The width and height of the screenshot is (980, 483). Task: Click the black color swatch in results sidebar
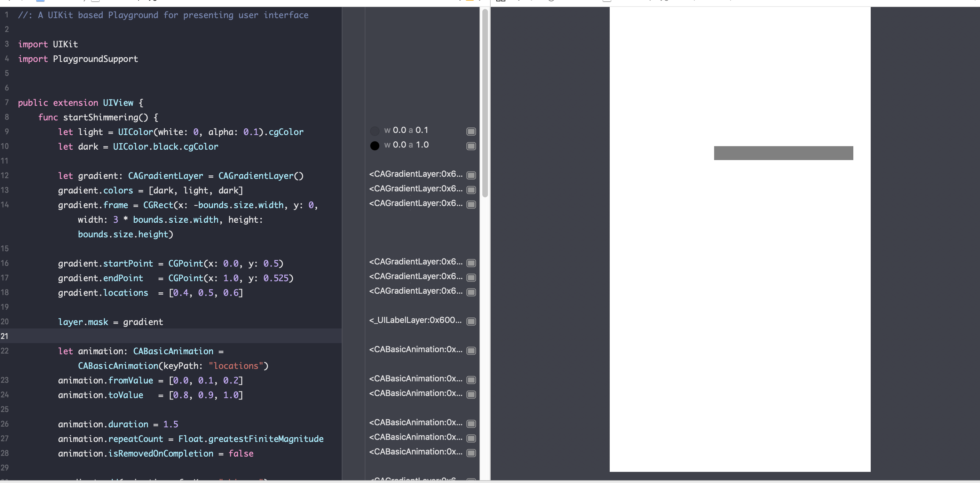[x=375, y=146]
